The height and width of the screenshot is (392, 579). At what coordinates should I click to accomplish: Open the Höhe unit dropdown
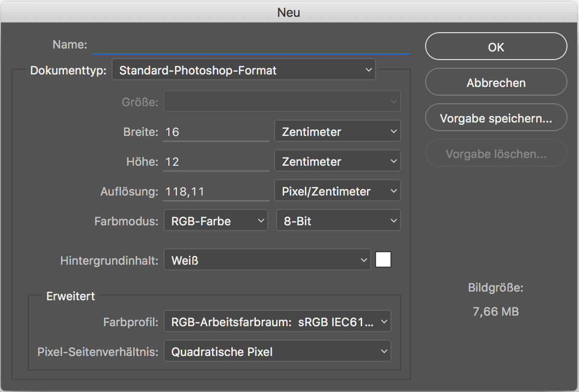[x=337, y=160]
